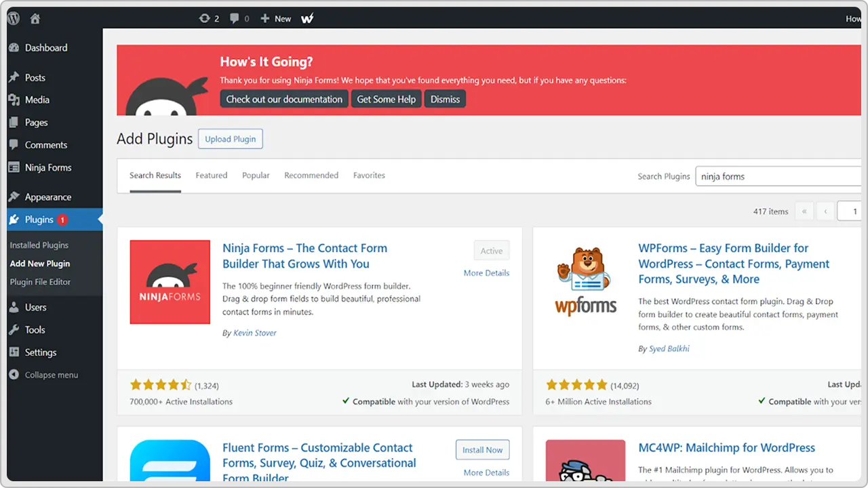Open Ninja Forms sidebar menu

point(47,167)
